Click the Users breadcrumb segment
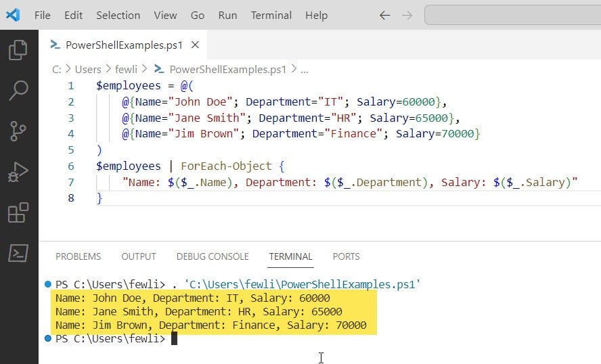601x364 pixels. [x=88, y=70]
